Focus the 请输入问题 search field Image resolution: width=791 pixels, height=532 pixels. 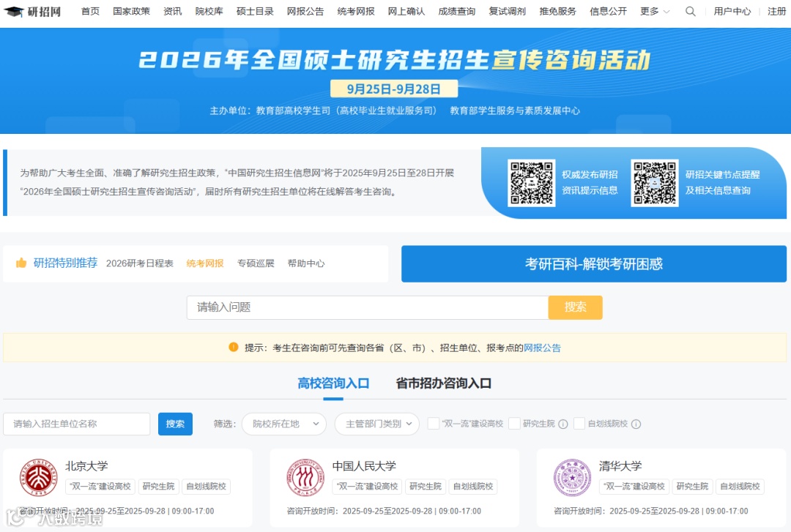point(367,307)
